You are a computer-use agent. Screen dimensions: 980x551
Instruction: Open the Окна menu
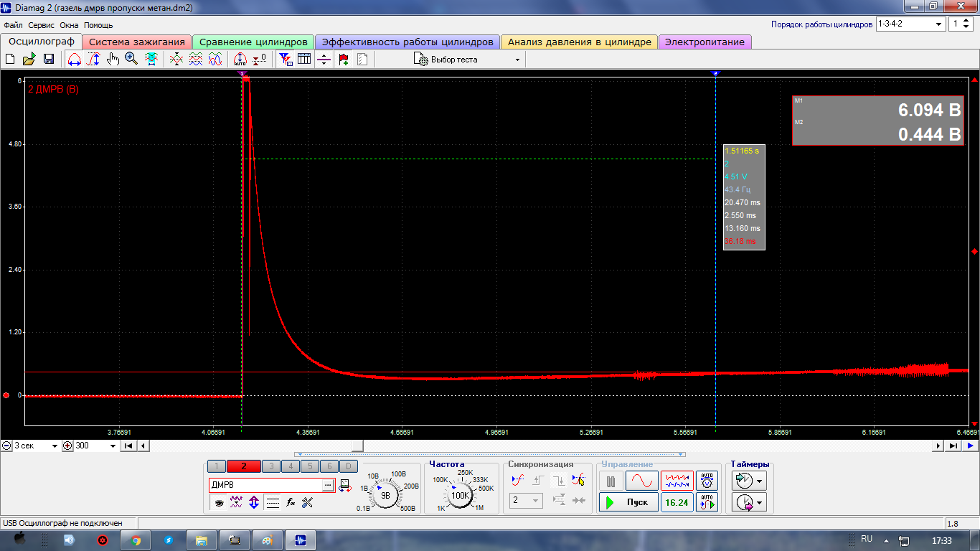[69, 25]
